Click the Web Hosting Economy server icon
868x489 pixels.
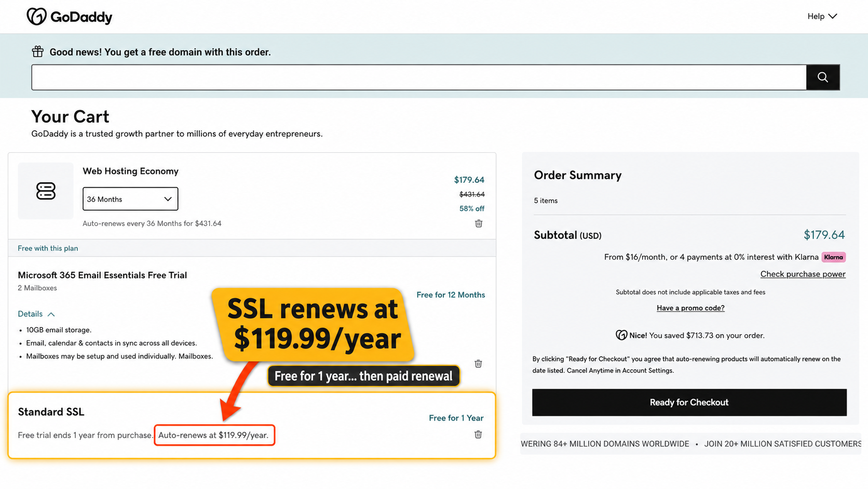[46, 191]
